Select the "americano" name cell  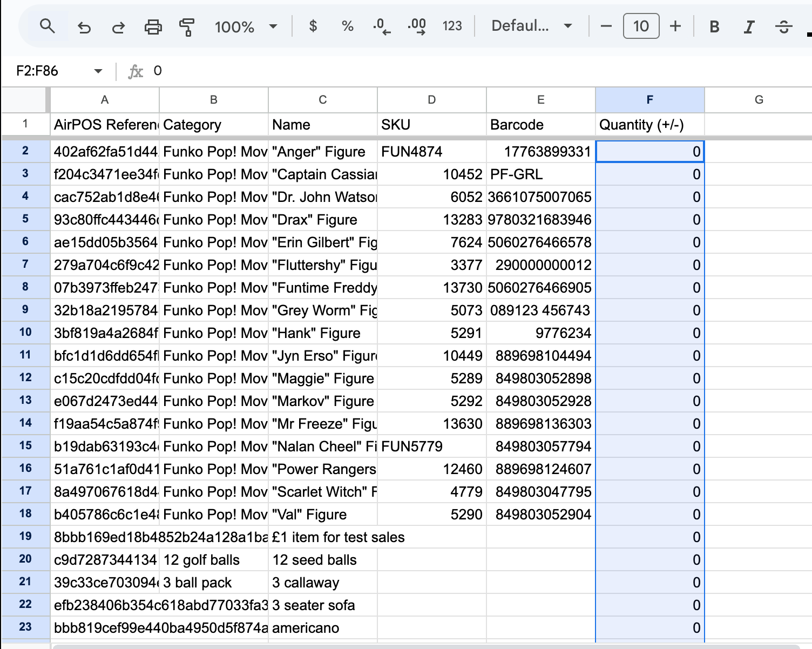coord(323,628)
